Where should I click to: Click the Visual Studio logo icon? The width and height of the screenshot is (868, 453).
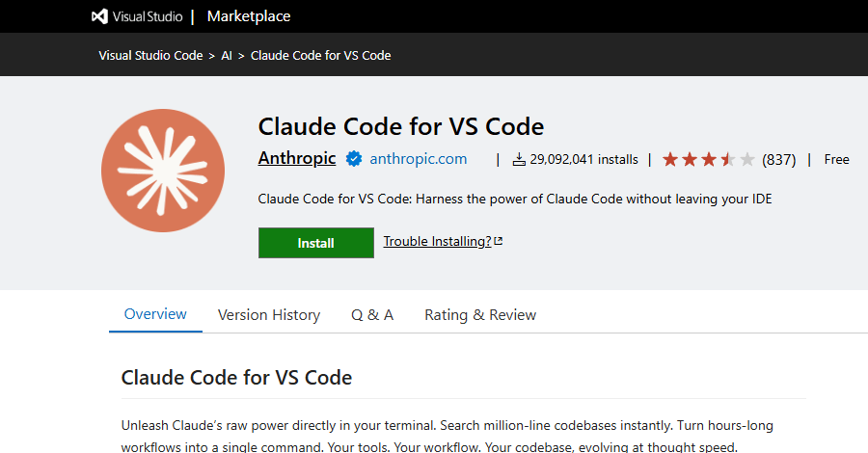pos(99,16)
